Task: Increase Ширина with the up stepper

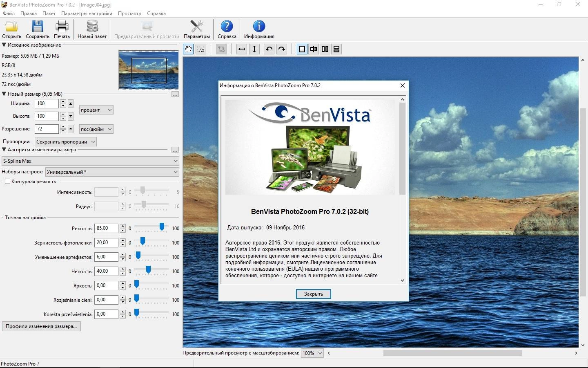Action: [x=63, y=101]
